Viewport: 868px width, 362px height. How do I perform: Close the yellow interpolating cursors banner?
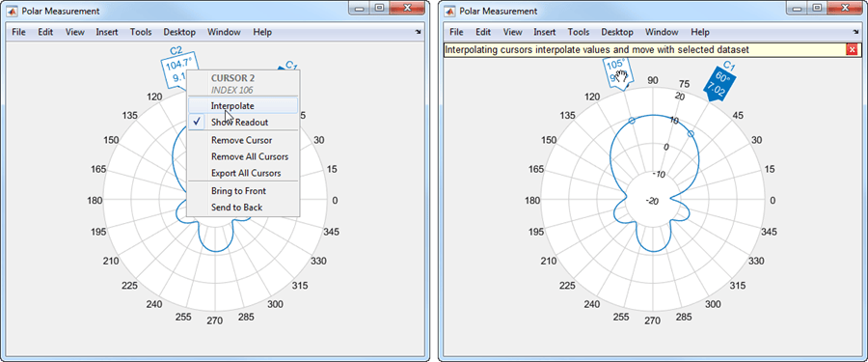coord(852,50)
